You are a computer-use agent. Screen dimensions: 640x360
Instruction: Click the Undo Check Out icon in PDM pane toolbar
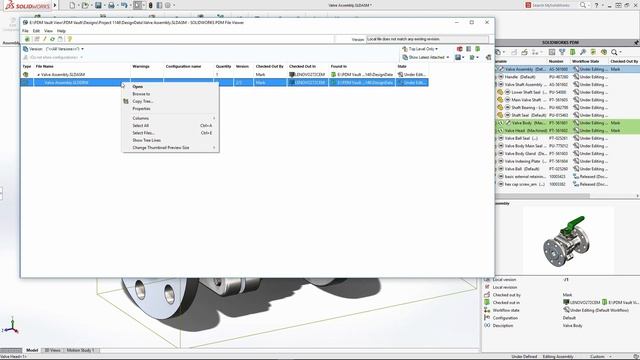coord(524,52)
